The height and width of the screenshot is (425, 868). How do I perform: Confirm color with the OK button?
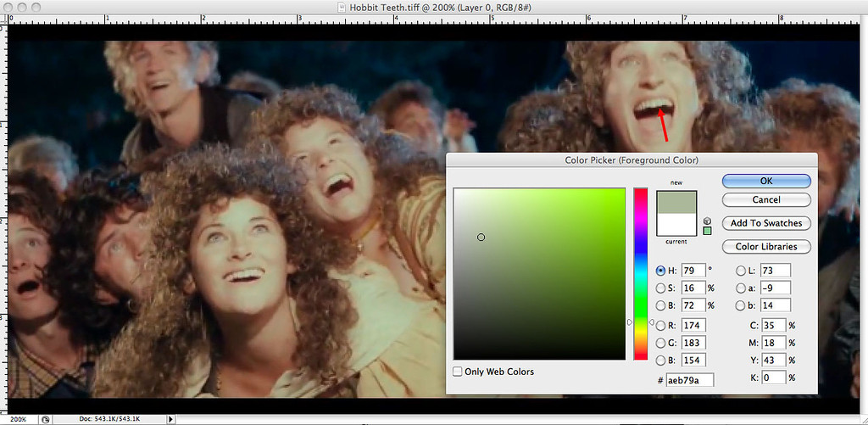(766, 182)
